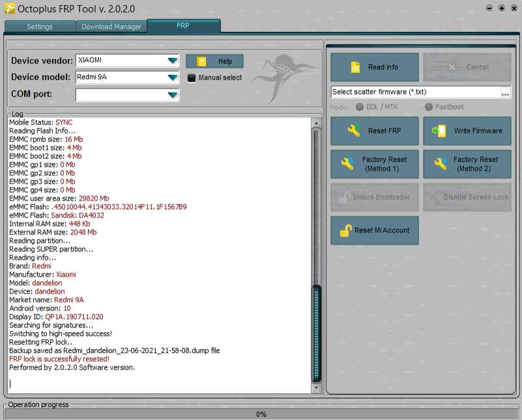Click 'Display ID: QP1A.190711.020' log line
Screen dimensions: 522x420
[x=56, y=316]
